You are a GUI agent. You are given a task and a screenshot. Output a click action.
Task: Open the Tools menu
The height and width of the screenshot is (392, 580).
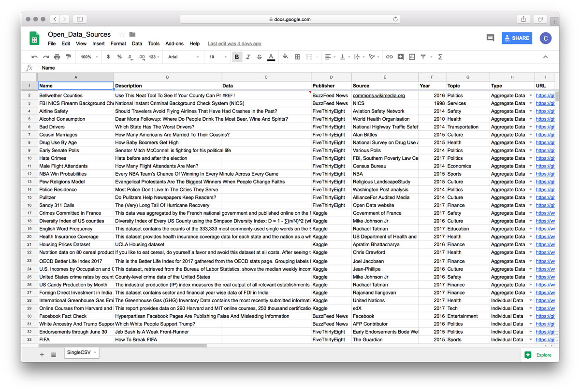[154, 43]
